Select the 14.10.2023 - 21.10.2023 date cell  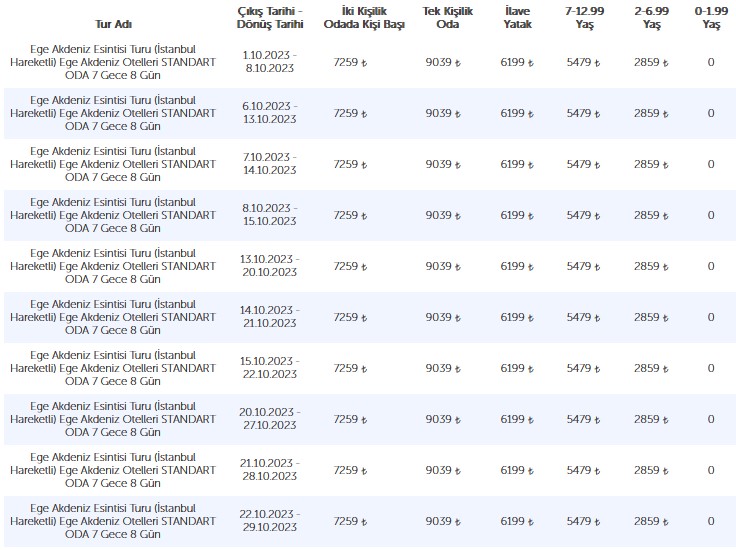pyautogui.click(x=269, y=317)
